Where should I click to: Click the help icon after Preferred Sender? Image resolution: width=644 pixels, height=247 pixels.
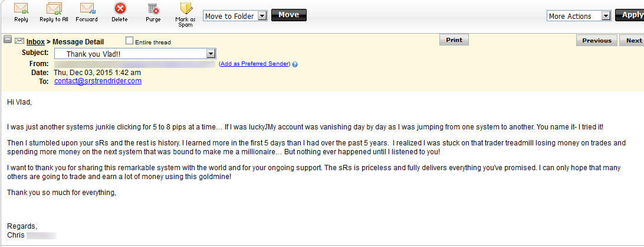click(295, 64)
